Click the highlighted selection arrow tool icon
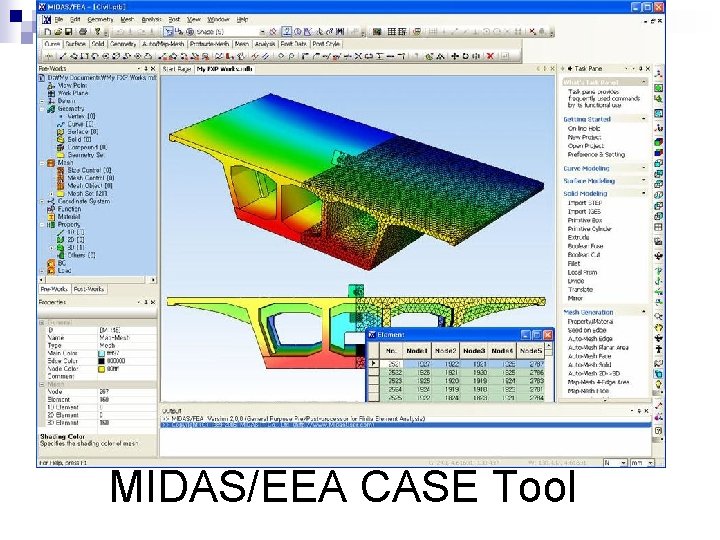This screenshot has height=540, width=720. (168, 32)
